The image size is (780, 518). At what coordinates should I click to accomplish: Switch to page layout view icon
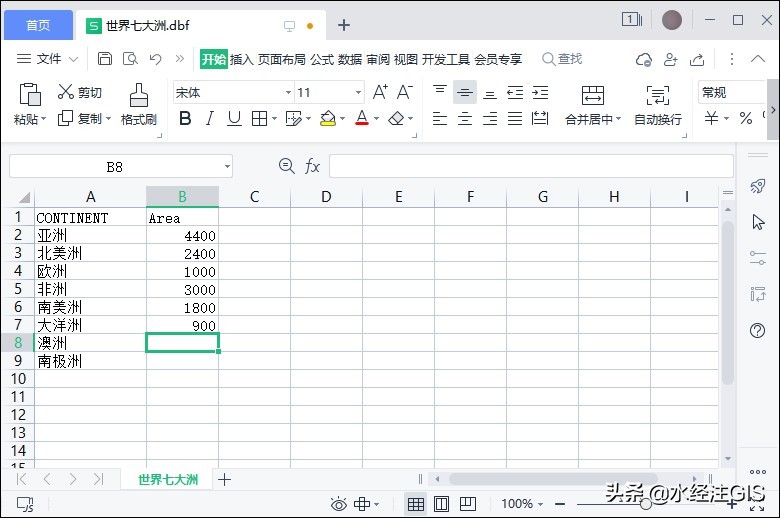[x=441, y=504]
